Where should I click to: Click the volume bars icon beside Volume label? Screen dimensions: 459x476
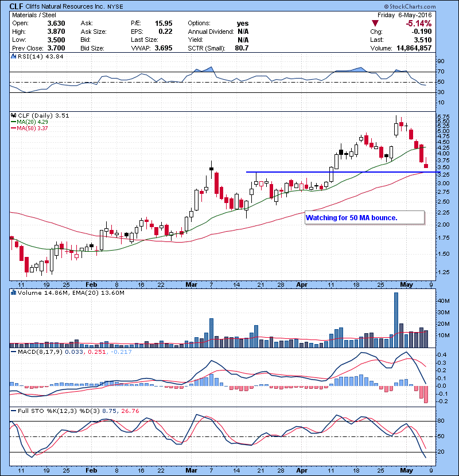pos(13,292)
